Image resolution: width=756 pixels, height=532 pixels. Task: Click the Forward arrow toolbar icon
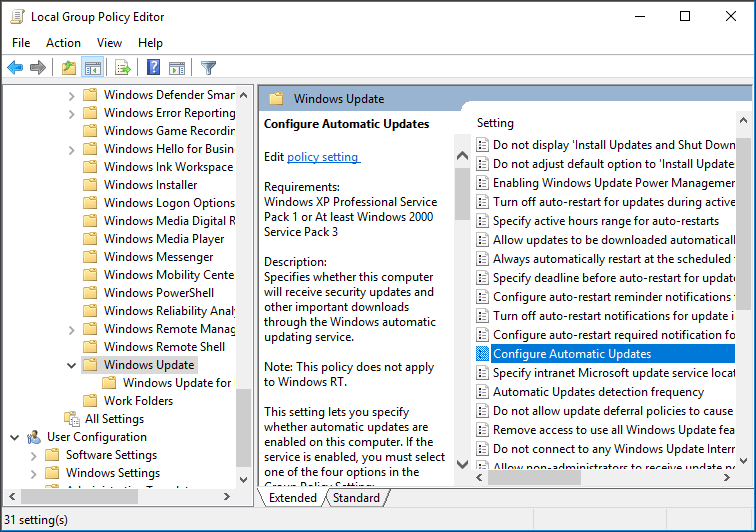38,68
